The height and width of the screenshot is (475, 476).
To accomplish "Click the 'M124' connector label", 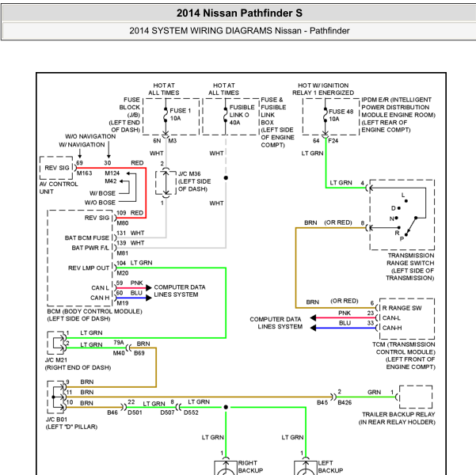I will pyautogui.click(x=112, y=173).
